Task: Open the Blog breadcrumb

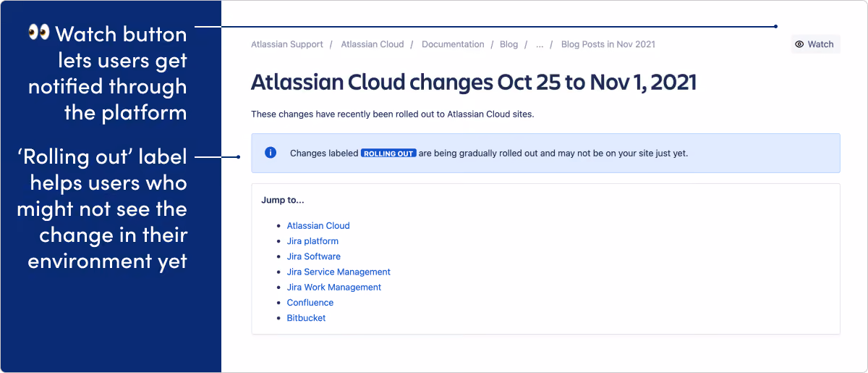Action: 509,44
